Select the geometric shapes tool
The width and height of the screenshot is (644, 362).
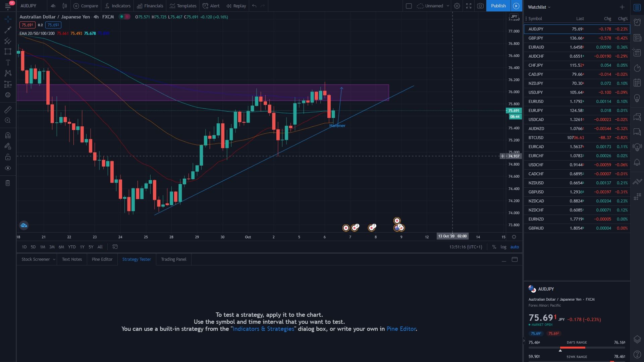[8, 52]
